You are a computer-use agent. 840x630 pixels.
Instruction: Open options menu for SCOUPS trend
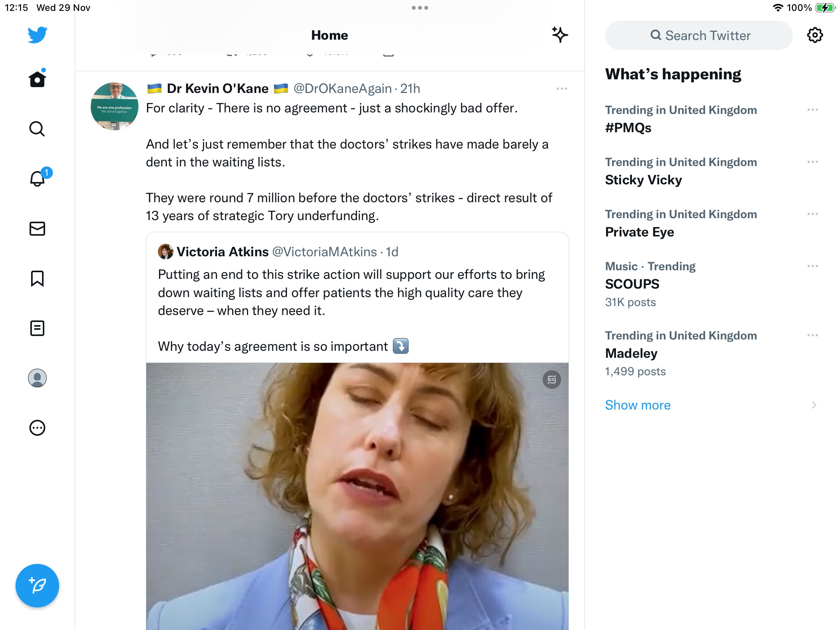(x=812, y=266)
